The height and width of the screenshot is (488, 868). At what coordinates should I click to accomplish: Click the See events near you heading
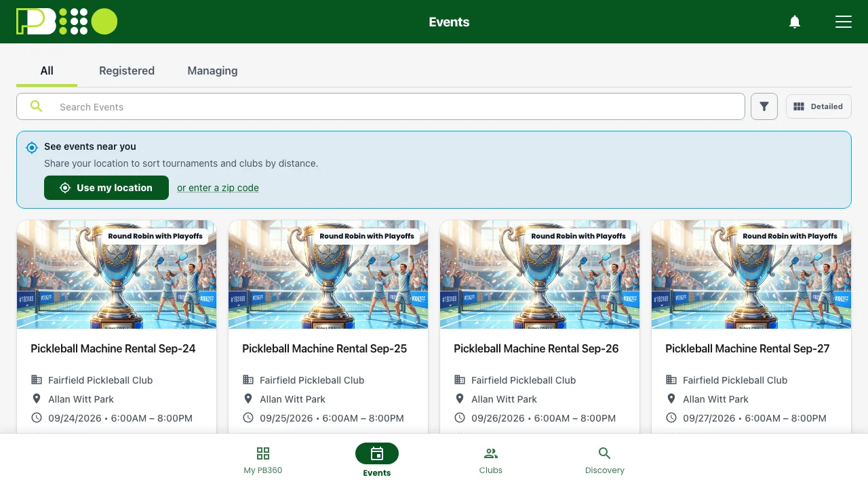tap(90, 146)
